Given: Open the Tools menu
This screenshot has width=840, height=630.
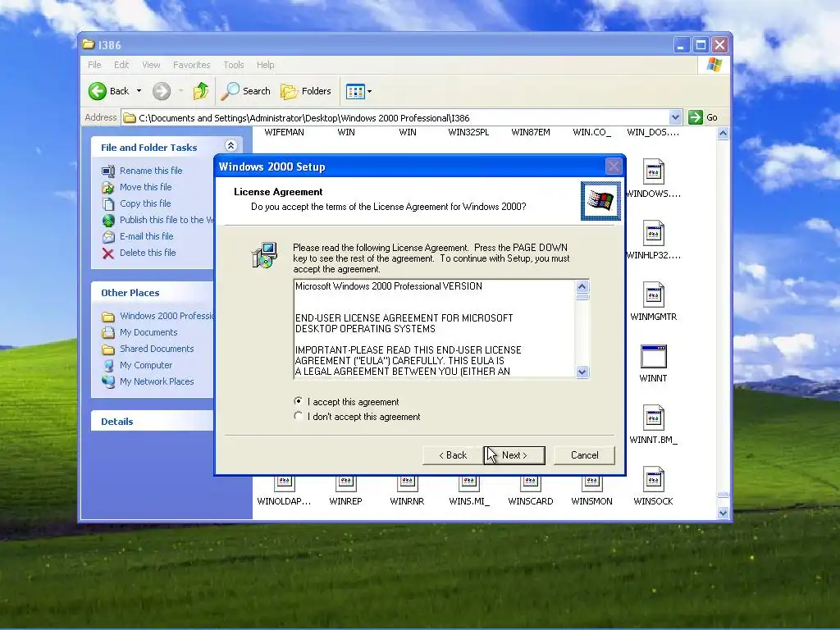Looking at the screenshot, I should tap(234, 65).
